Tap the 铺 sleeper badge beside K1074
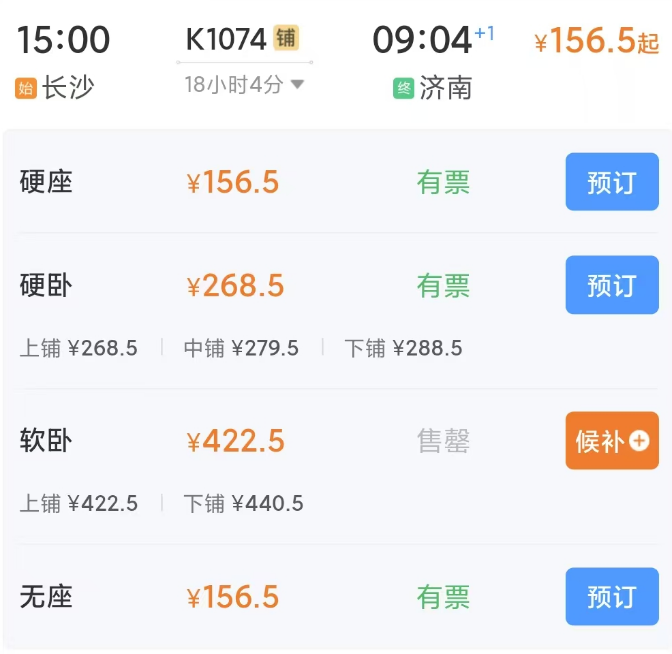This screenshot has width=672, height=654. tap(287, 39)
